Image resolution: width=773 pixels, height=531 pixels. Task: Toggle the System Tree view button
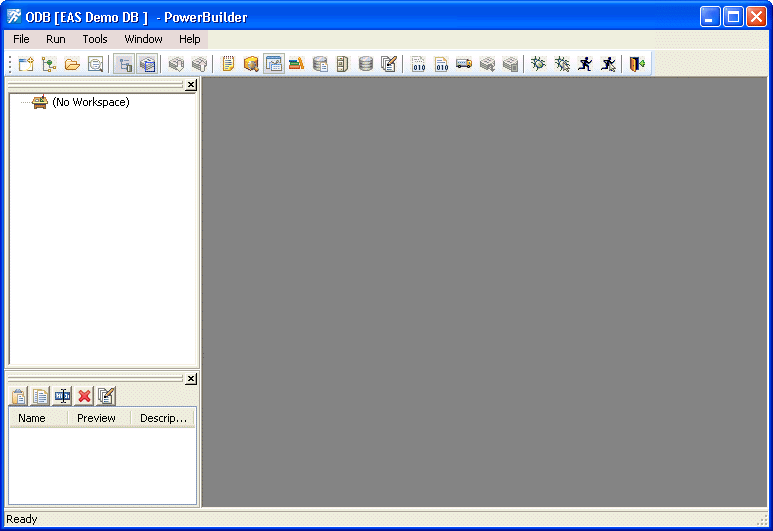tap(124, 64)
